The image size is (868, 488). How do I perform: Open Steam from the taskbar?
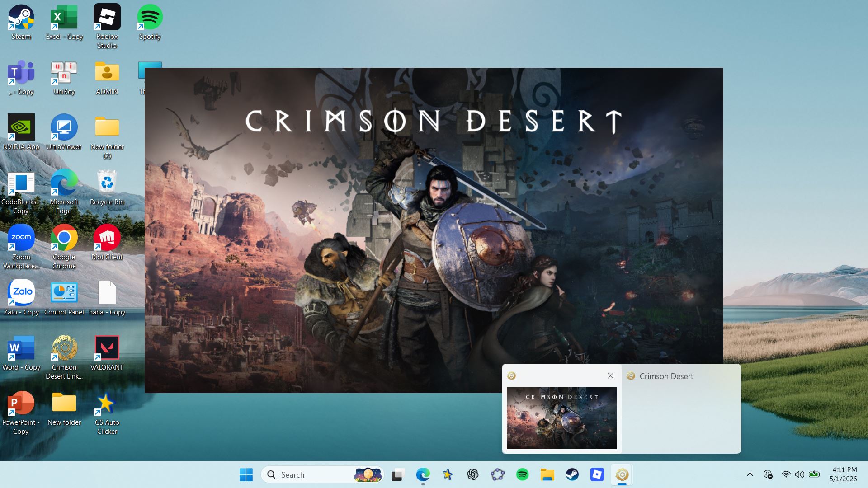[572, 474]
